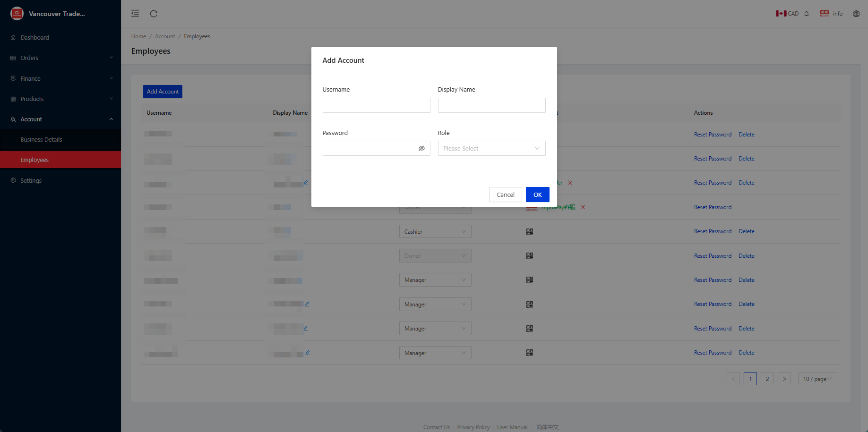Go to page 2 of employees
Screen dimensions: 868x432
767,379
